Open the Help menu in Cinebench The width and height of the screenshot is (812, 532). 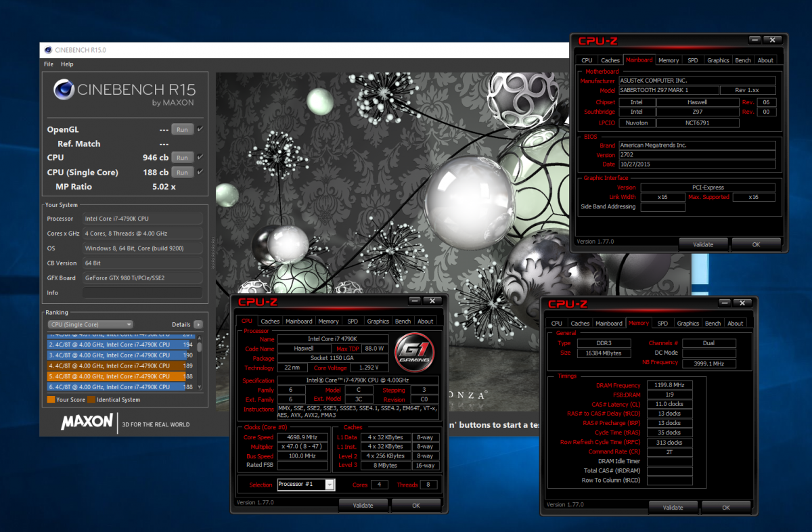tap(67, 64)
